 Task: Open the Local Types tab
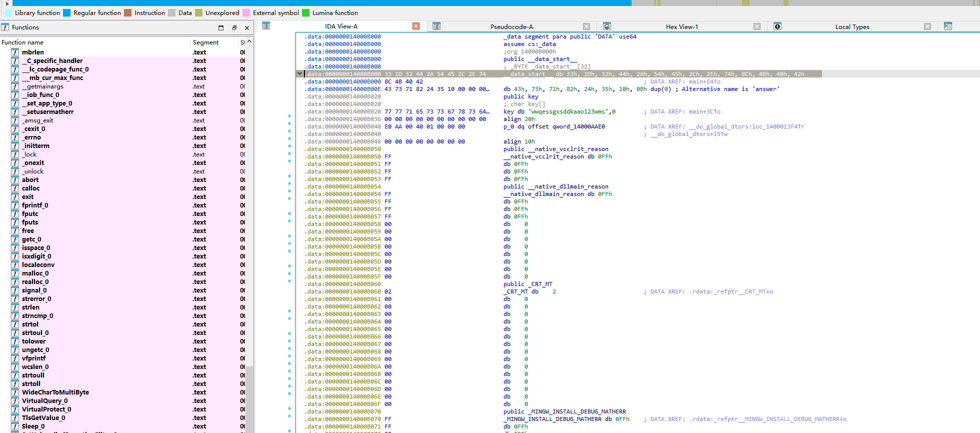[x=852, y=26]
